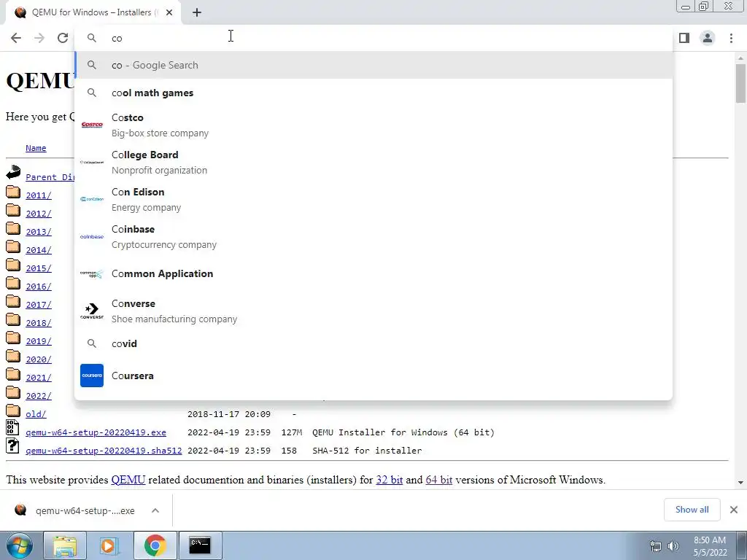Select the Con Edison suggestion

(x=373, y=200)
